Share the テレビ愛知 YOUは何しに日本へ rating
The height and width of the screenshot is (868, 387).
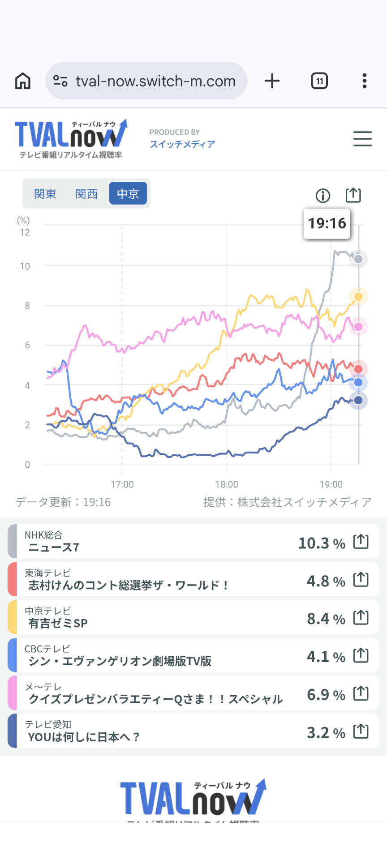coord(361,731)
